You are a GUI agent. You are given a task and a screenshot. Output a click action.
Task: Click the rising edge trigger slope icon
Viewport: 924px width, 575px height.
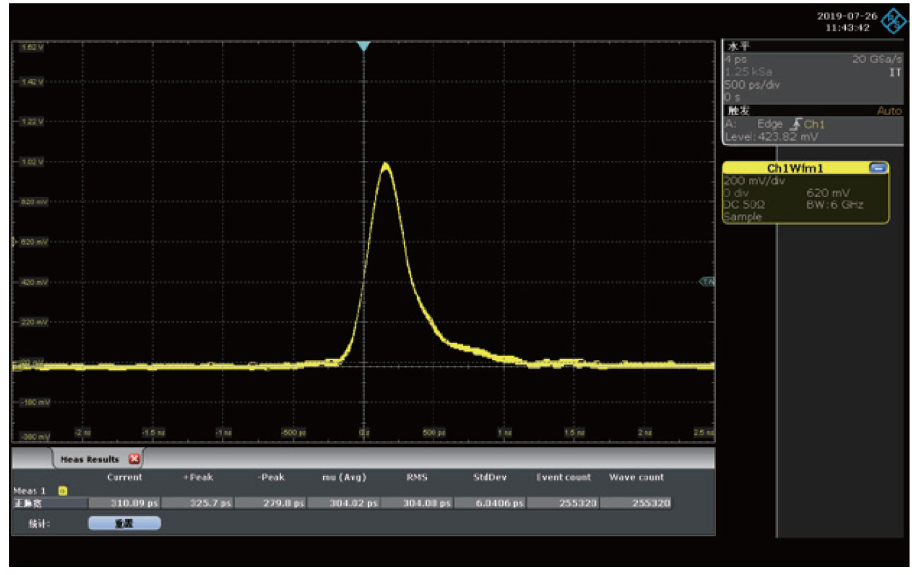click(x=795, y=124)
